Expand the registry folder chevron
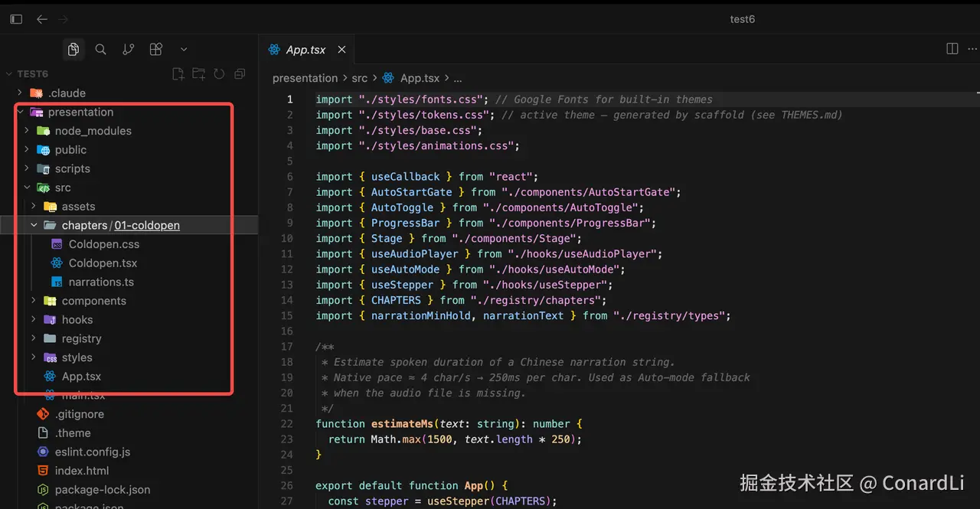The height and width of the screenshot is (509, 980). (34, 339)
